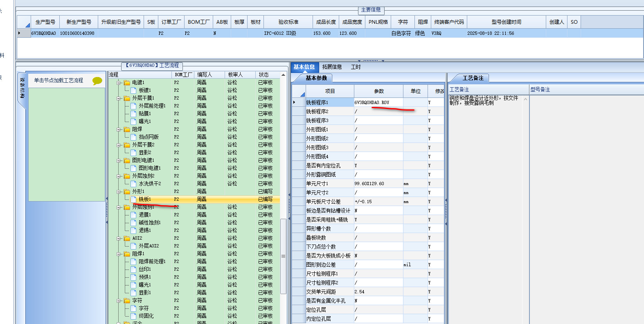The image size is (644, 324).
Task: Click the document icon beside 水洗烘干2
Action: (x=133, y=184)
